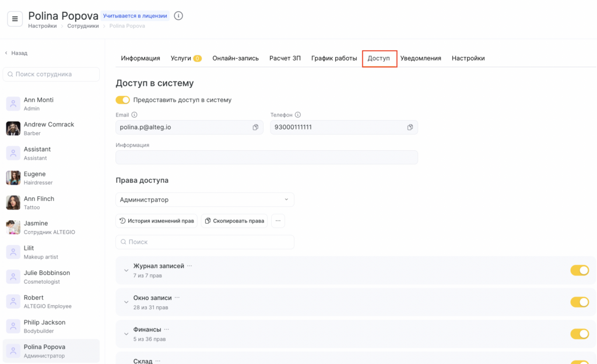
Task: Disable the Предоставить доступ в систему toggle
Action: (x=122, y=100)
